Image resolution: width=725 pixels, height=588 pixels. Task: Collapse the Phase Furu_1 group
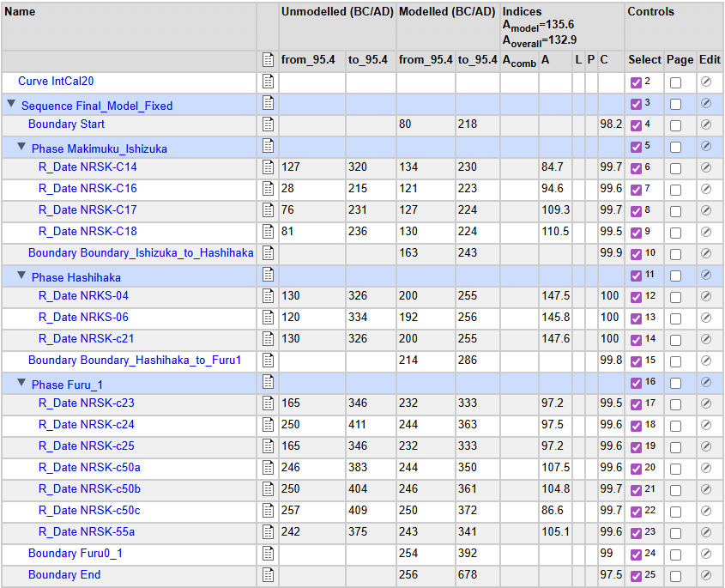21,384
